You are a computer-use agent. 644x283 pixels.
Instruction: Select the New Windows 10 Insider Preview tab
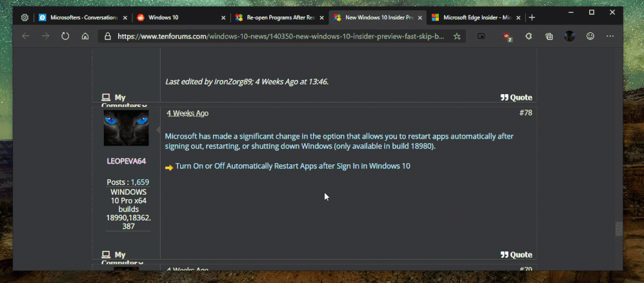378,17
